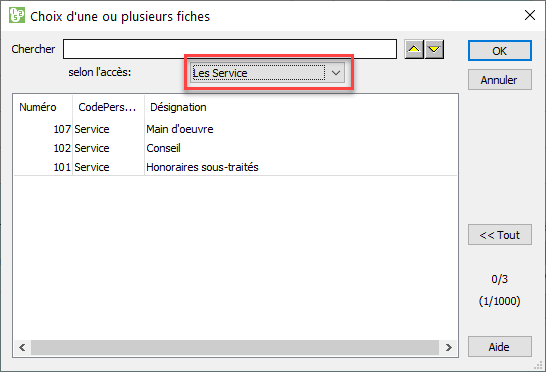Image resolution: width=546 pixels, height=372 pixels.
Task: Click the dropdown chevron next to Les Service
Action: pyautogui.click(x=336, y=73)
